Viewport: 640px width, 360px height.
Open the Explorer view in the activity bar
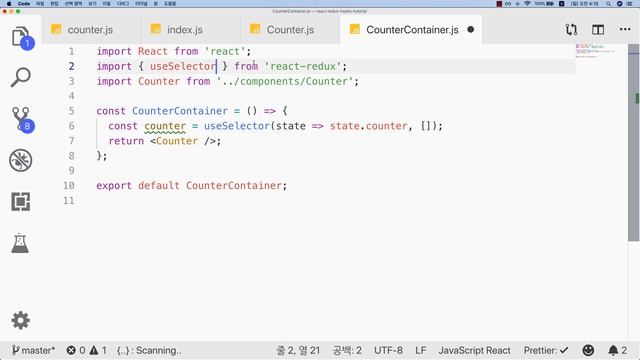(21, 38)
